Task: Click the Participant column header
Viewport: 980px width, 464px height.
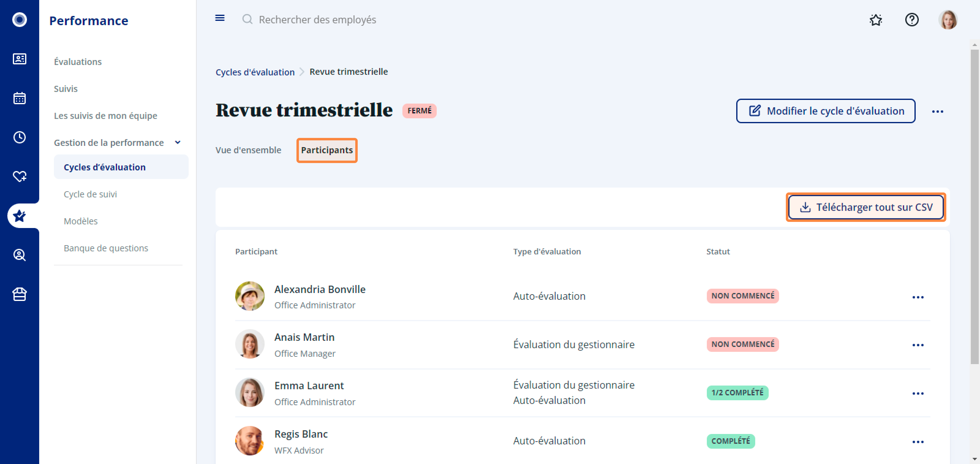Action: click(x=256, y=252)
